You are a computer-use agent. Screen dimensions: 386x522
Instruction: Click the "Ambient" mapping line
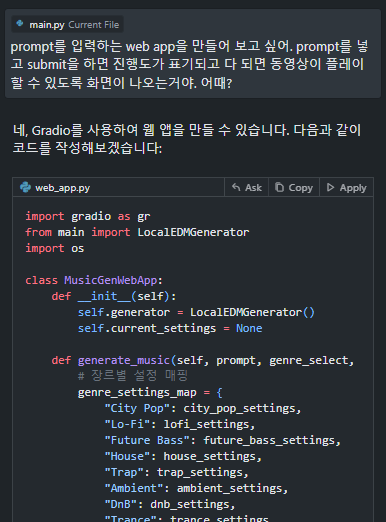coord(196,488)
